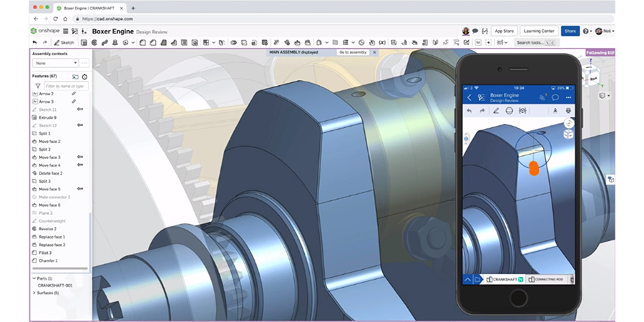Open the Learning Center

540,31
